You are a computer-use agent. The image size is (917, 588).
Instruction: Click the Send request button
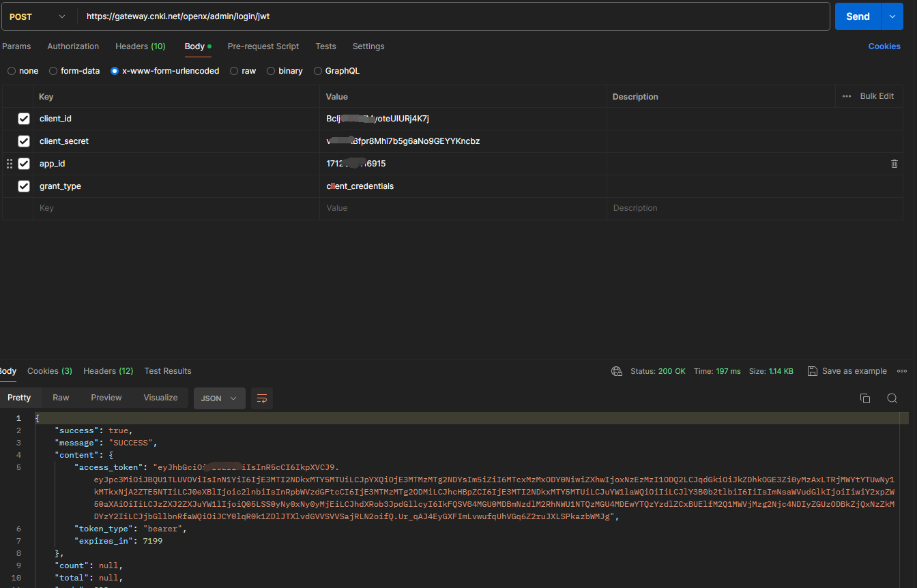858,16
